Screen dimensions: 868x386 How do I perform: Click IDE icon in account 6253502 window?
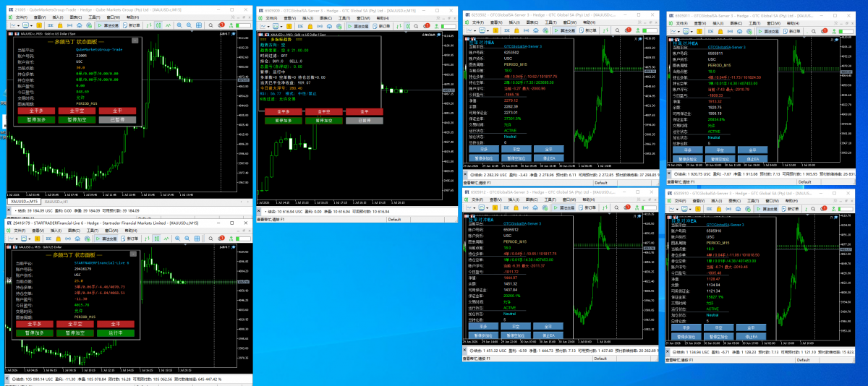click(x=507, y=30)
